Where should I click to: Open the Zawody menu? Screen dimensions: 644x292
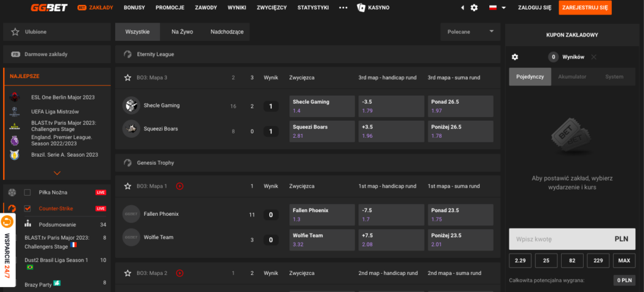[206, 8]
